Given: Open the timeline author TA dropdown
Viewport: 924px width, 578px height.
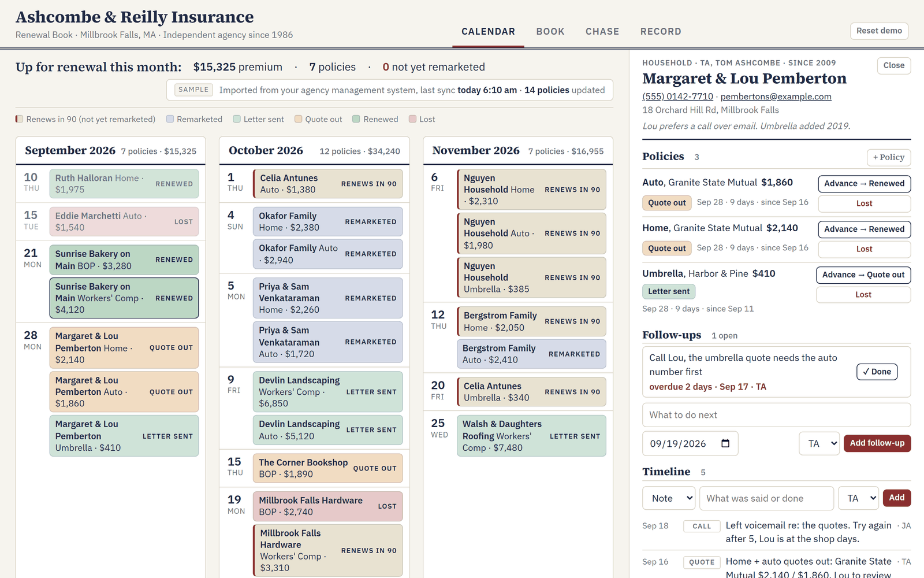Looking at the screenshot, I should tap(858, 498).
